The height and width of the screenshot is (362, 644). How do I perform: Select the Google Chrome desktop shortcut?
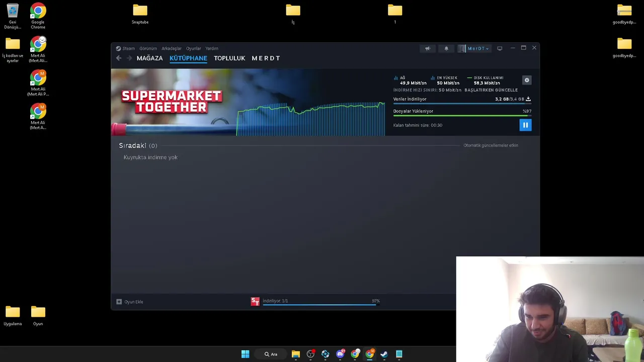[38, 16]
